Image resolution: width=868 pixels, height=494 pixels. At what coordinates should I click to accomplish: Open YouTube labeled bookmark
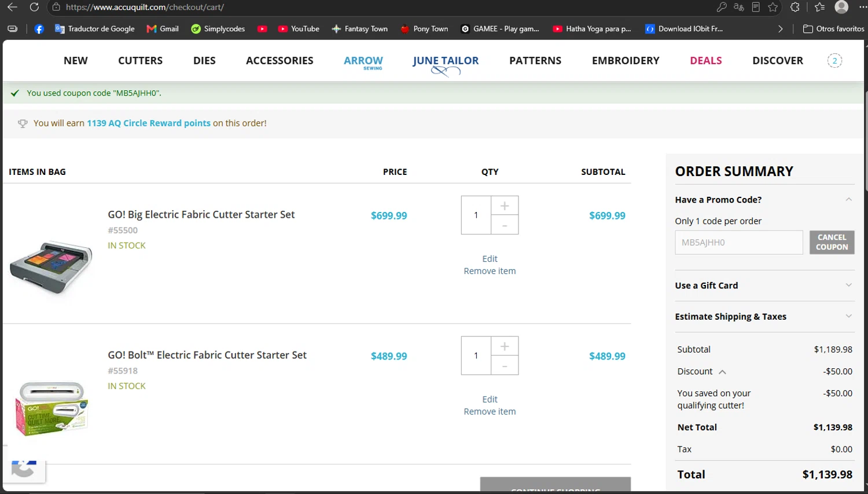(x=299, y=28)
